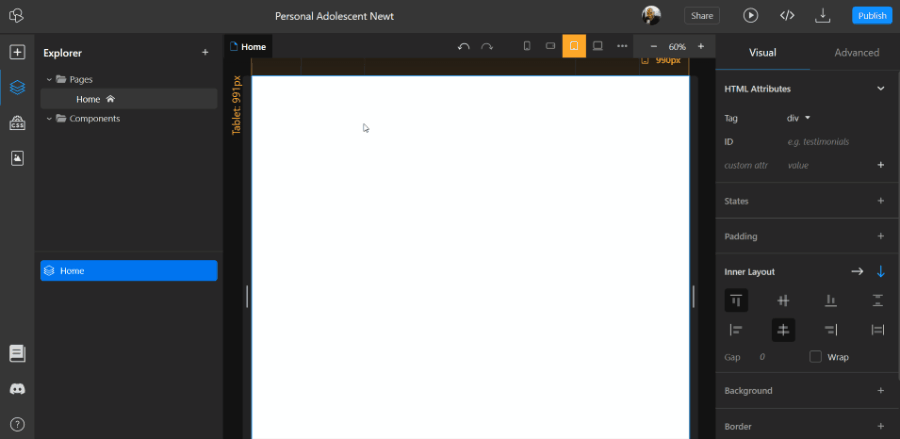Open the add elements panel
This screenshot has width=900, height=439.
pos(17,52)
